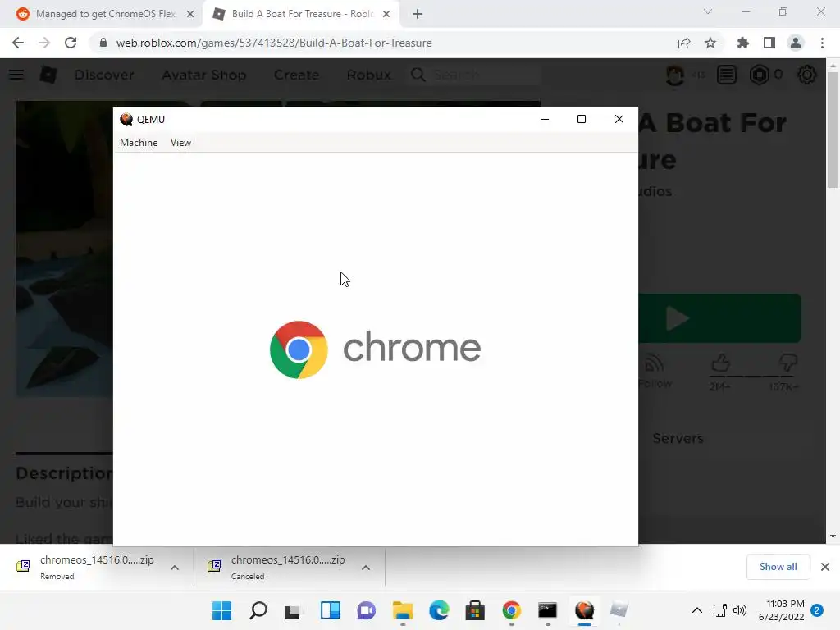840x630 pixels.
Task: Click the Roblox logo home icon
Action: (x=48, y=75)
